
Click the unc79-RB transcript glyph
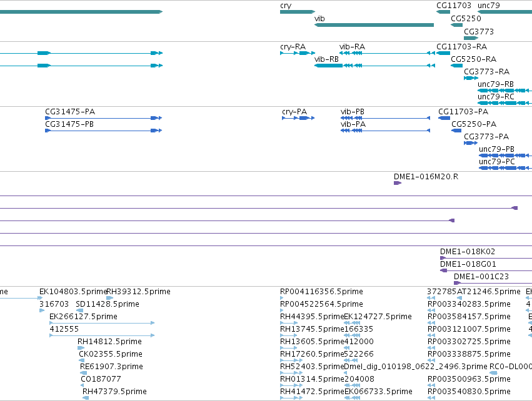pyautogui.click(x=505, y=91)
